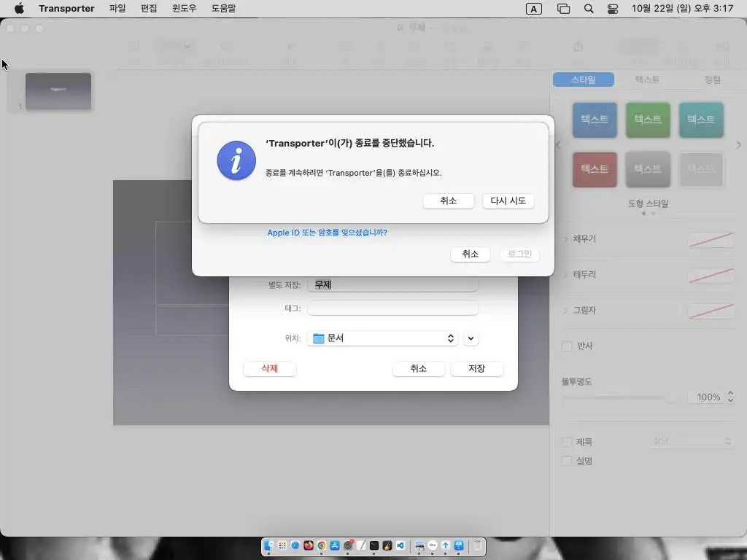
Task: Open Finder from the Dock
Action: (268, 545)
